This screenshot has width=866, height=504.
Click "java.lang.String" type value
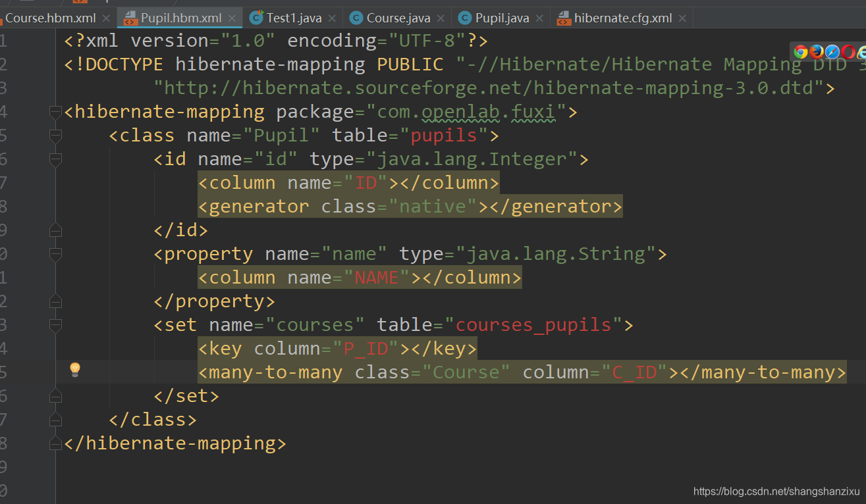tap(555, 254)
